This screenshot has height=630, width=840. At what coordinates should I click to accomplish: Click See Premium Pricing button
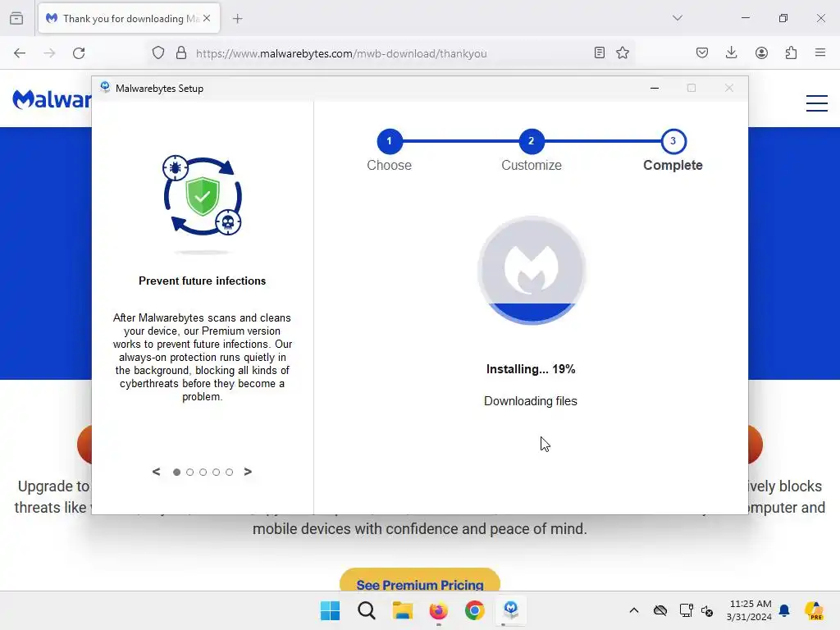click(420, 581)
